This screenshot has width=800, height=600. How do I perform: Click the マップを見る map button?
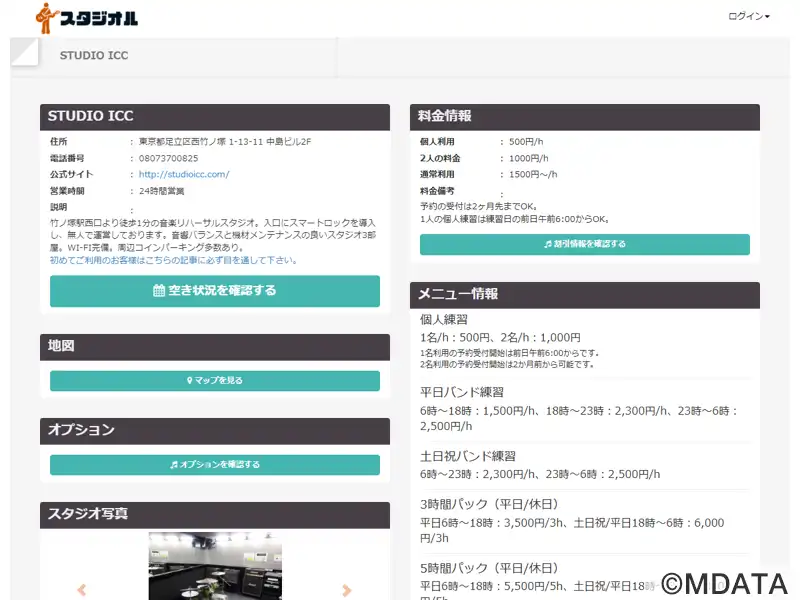(215, 381)
